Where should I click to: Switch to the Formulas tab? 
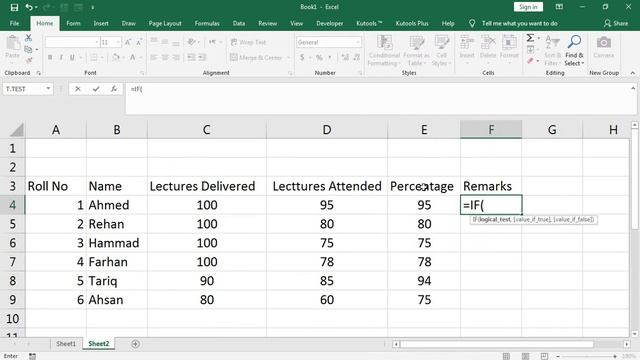pyautogui.click(x=207, y=23)
